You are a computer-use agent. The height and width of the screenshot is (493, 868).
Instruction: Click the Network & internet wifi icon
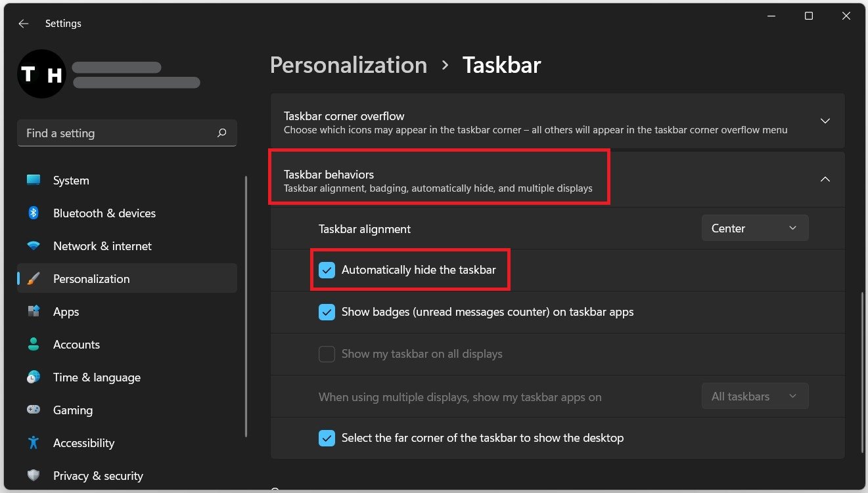[x=34, y=246]
